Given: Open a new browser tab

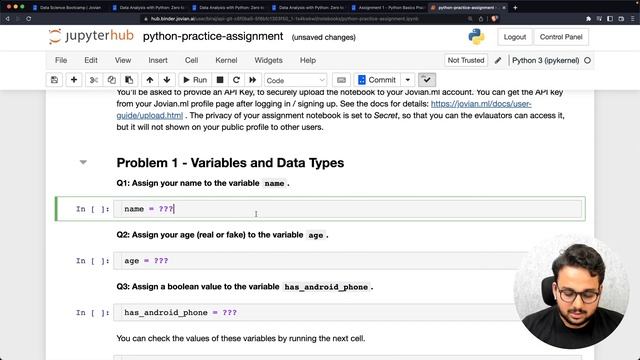Looking at the screenshot, I should (515, 7).
